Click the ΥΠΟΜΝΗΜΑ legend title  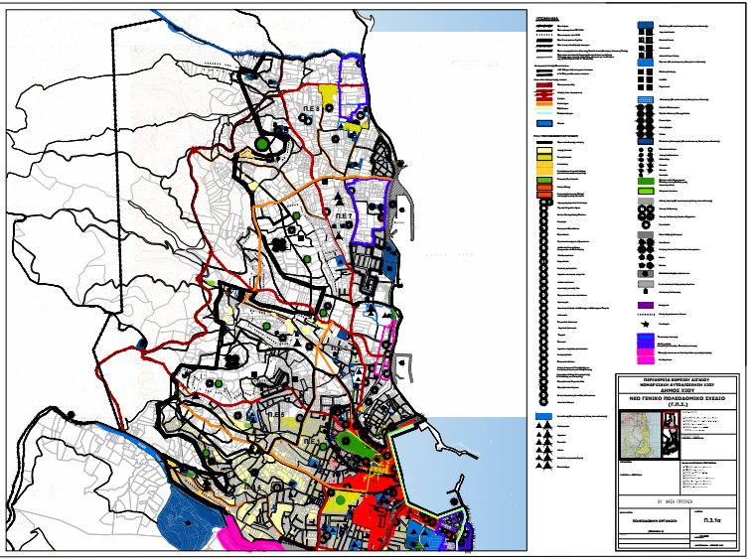click(x=549, y=18)
